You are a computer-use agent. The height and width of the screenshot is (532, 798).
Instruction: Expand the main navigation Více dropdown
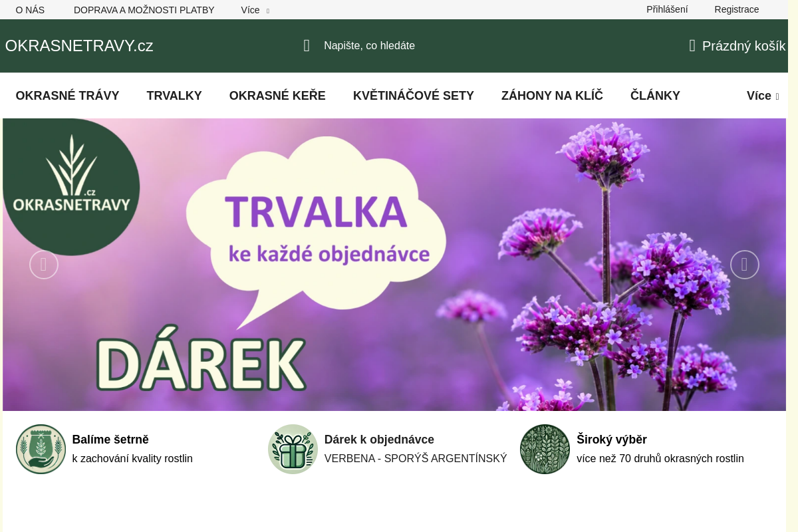[x=763, y=96]
